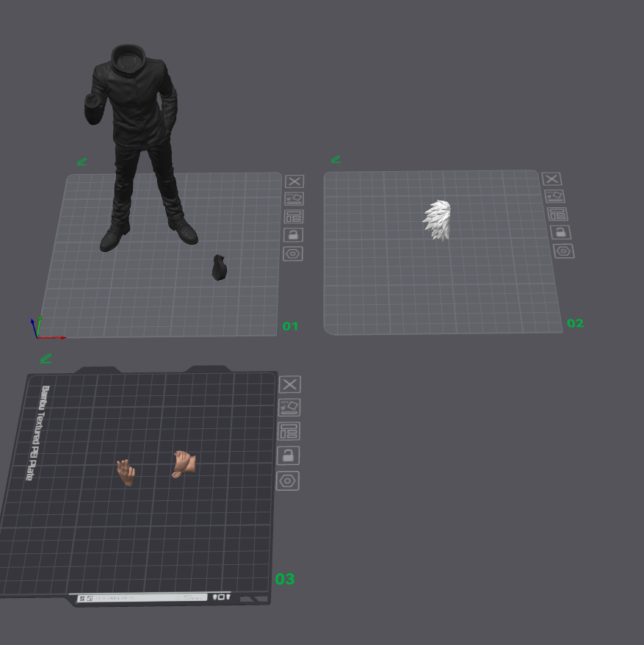Edit plate 02 name with green pencil
This screenshot has width=644, height=645.
pos(336,159)
